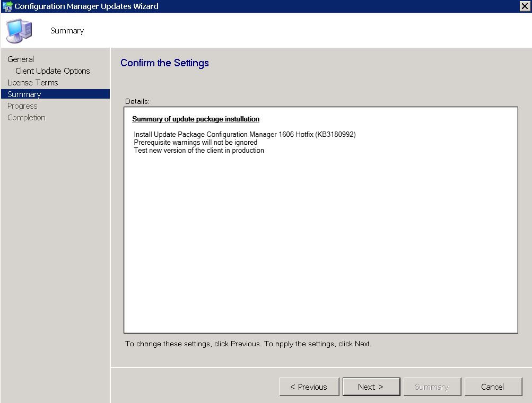Close the Configuration Manager Updates Wizard

point(525,6)
